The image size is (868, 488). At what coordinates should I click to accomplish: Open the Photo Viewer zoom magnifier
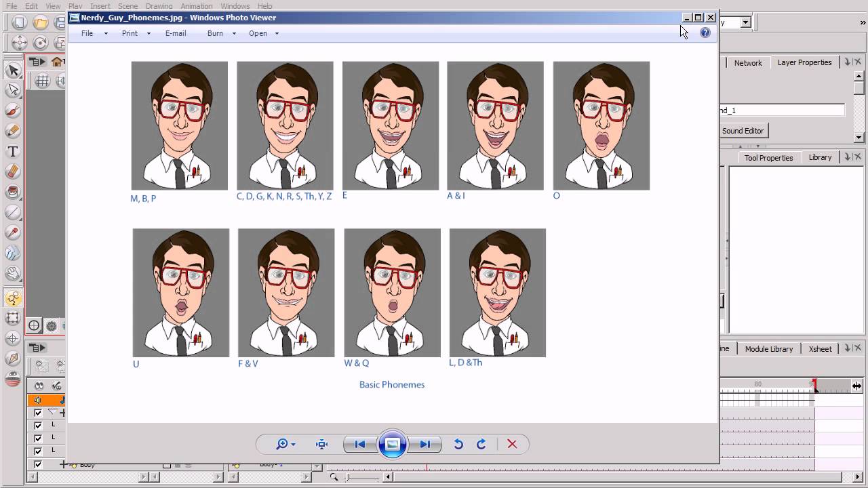(285, 444)
